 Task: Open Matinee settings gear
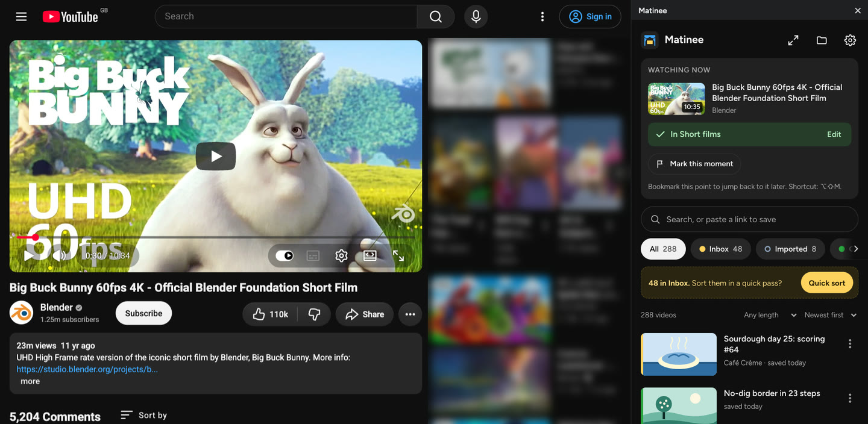pyautogui.click(x=850, y=40)
